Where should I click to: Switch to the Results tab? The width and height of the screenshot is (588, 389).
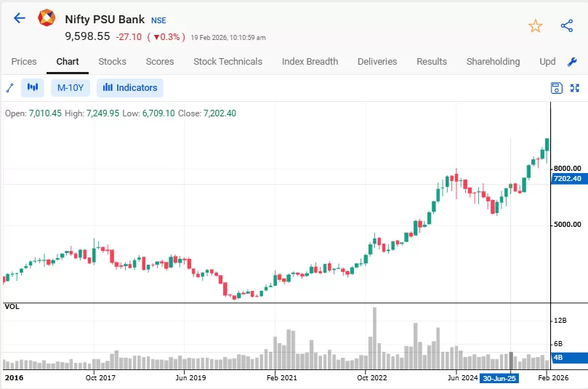(432, 62)
